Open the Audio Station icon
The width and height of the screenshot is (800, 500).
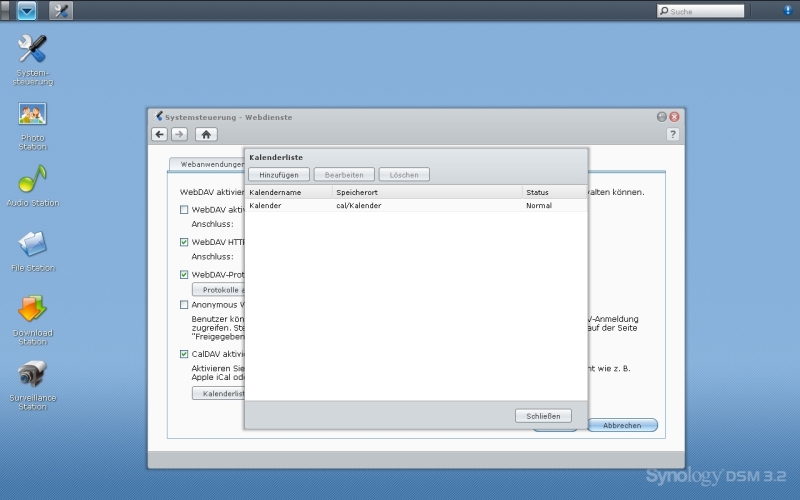(x=33, y=180)
